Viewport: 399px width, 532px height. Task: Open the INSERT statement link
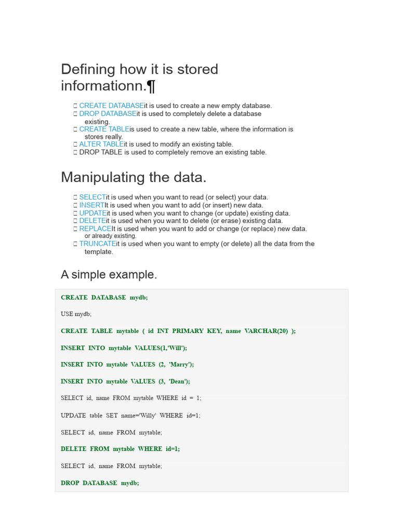(x=92, y=205)
